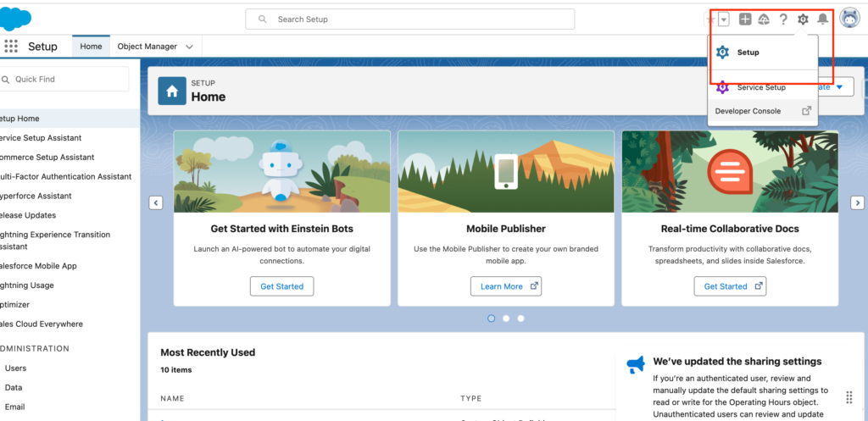Open the App Launcher grid icon
Viewport: 868px width, 421px height.
pyautogui.click(x=11, y=47)
